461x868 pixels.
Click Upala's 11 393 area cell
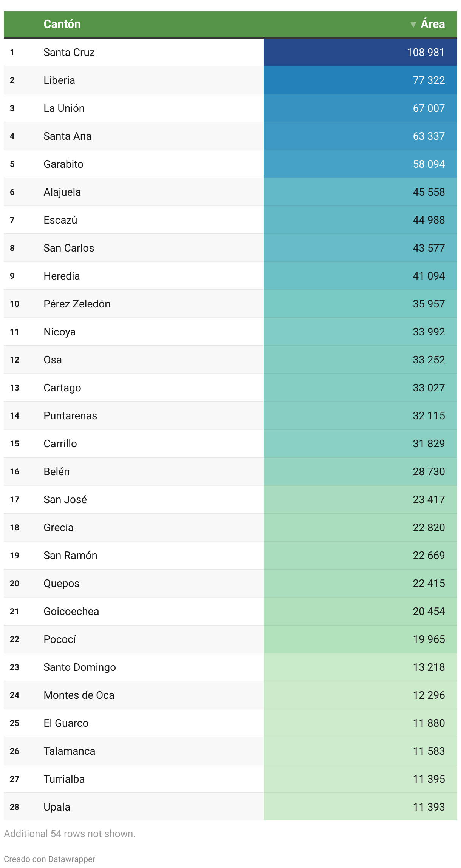(x=429, y=807)
